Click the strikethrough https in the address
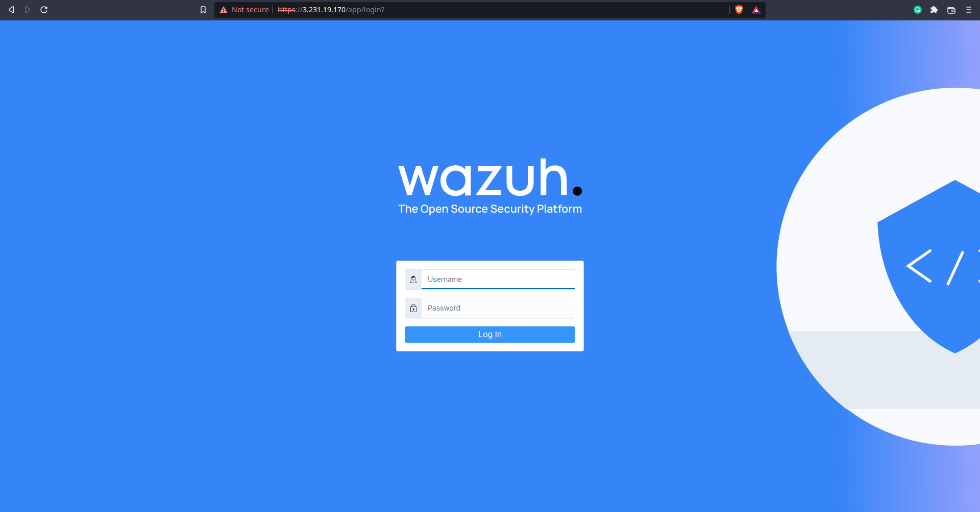 (285, 9)
